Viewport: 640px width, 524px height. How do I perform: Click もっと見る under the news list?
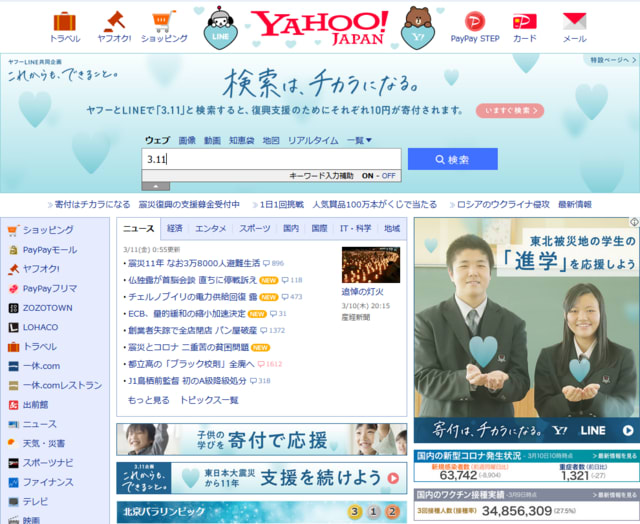pos(149,400)
